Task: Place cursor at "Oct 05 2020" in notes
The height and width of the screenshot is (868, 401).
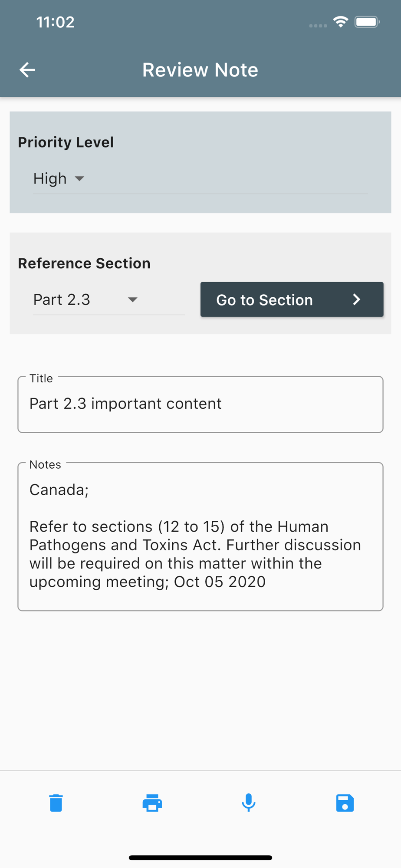Action: pyautogui.click(x=220, y=582)
